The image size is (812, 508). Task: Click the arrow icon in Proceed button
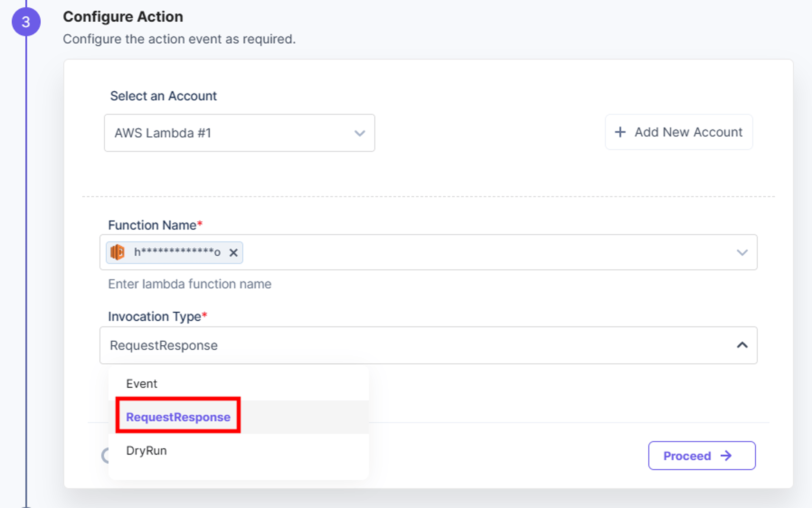click(726, 456)
